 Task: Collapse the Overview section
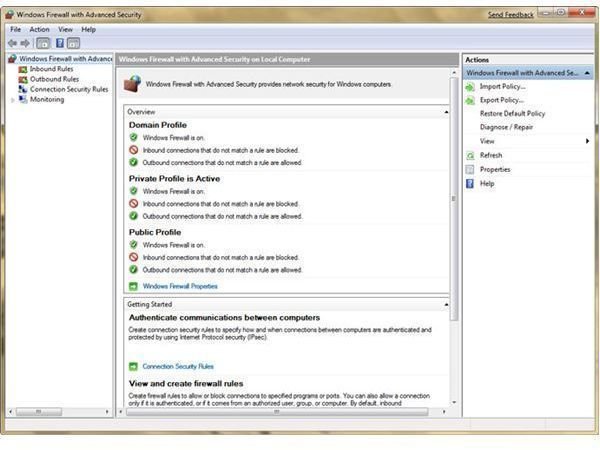446,112
